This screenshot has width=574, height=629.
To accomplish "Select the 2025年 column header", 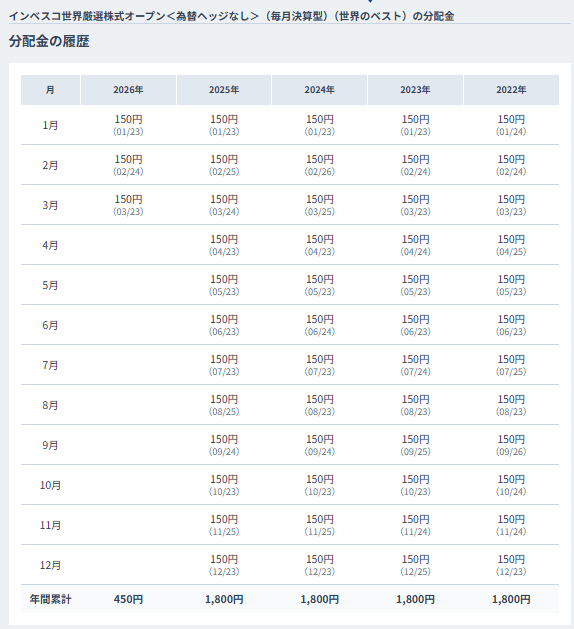I will (224, 90).
